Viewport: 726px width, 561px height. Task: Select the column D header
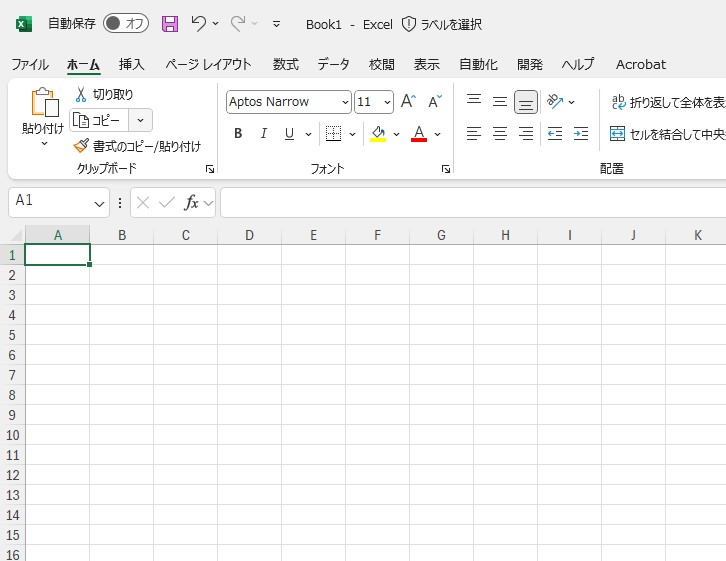click(x=249, y=235)
